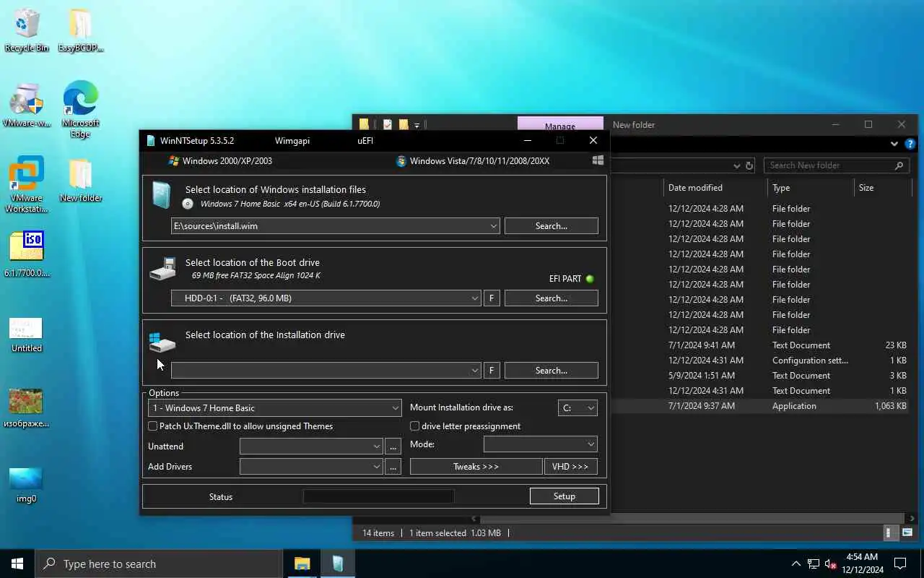924x578 pixels.
Task: Click Search for Installation drive
Action: 552,371
